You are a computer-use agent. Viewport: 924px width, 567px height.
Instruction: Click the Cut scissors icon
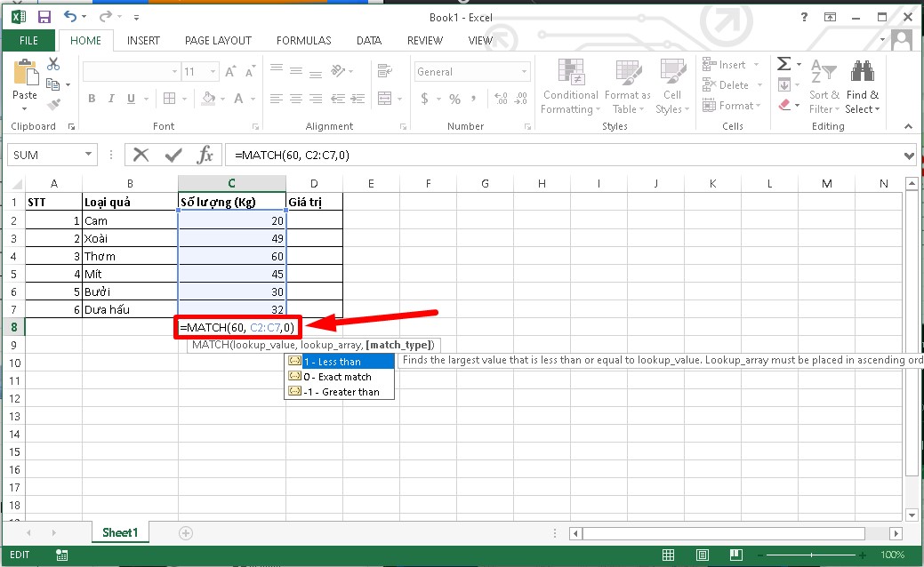coord(53,63)
